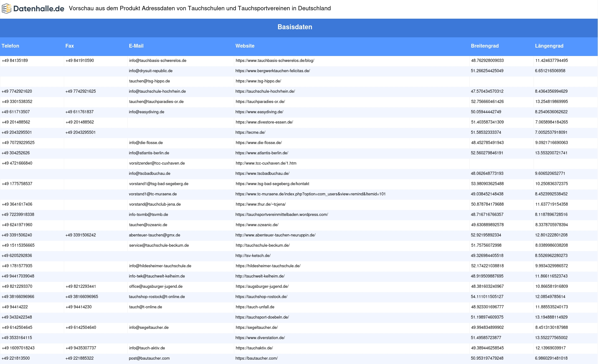Click phone number +49 84135189

[x=15, y=61]
